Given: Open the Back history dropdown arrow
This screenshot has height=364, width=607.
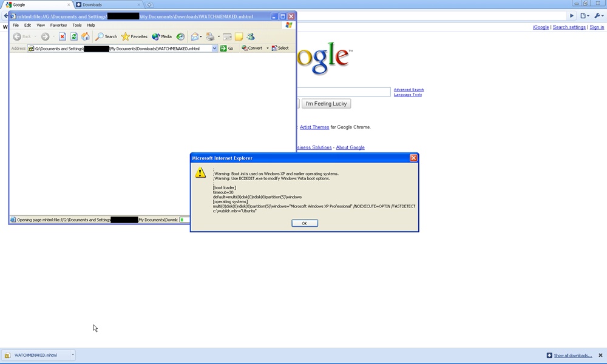Looking at the screenshot, I should click(x=35, y=37).
